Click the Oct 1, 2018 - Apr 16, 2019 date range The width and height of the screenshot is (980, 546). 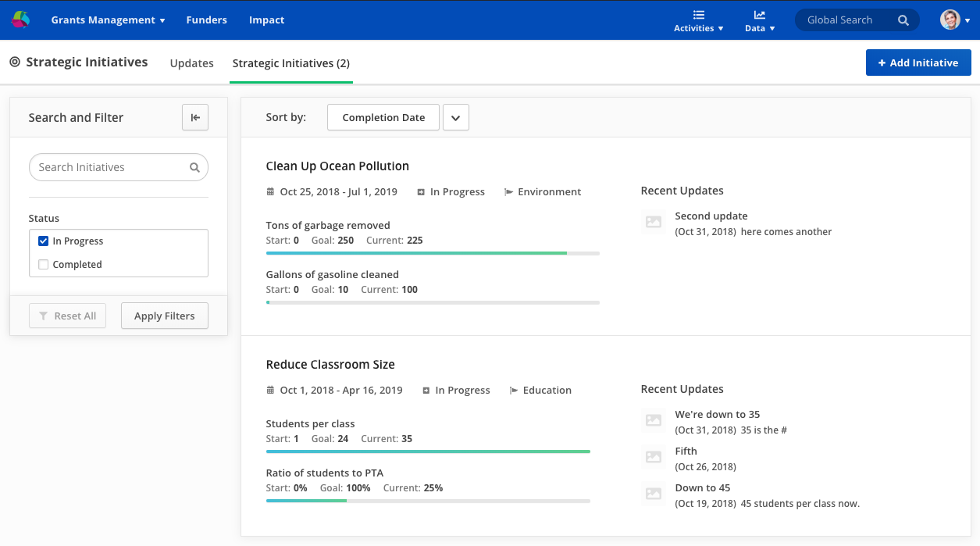[x=341, y=390]
